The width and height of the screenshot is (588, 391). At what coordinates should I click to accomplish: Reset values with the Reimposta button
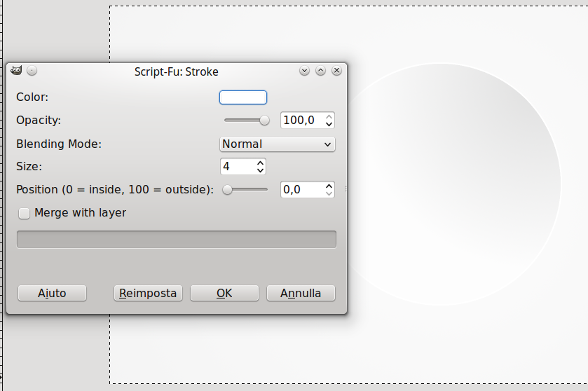(x=148, y=293)
